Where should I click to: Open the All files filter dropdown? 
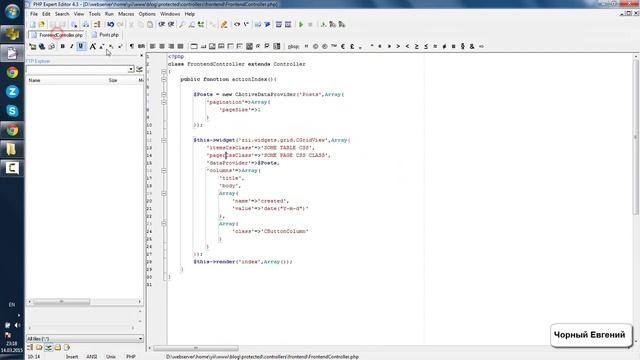pos(84,339)
